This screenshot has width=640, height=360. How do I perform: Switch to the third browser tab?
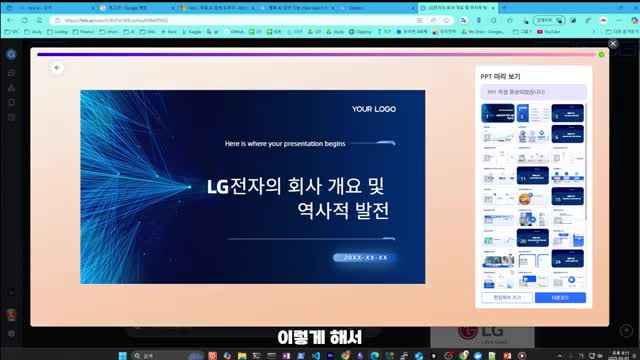pyautogui.click(x=218, y=8)
